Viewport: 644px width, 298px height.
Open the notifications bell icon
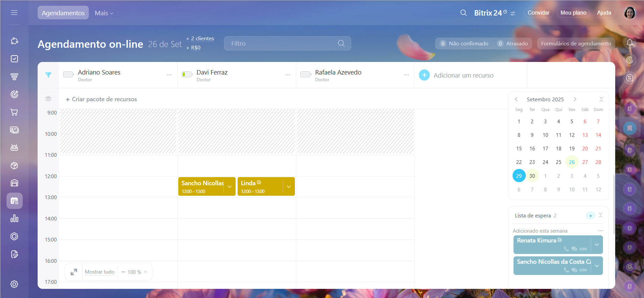pyautogui.click(x=629, y=42)
